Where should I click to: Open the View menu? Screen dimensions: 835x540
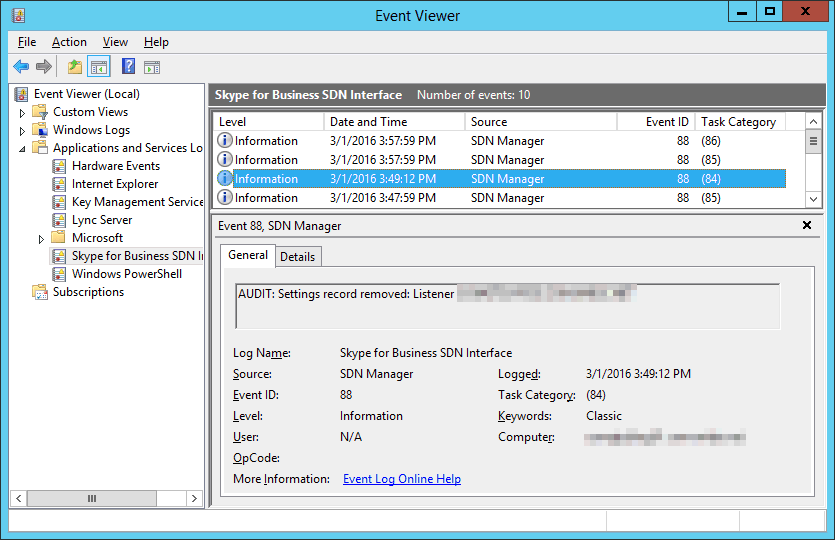[115, 42]
